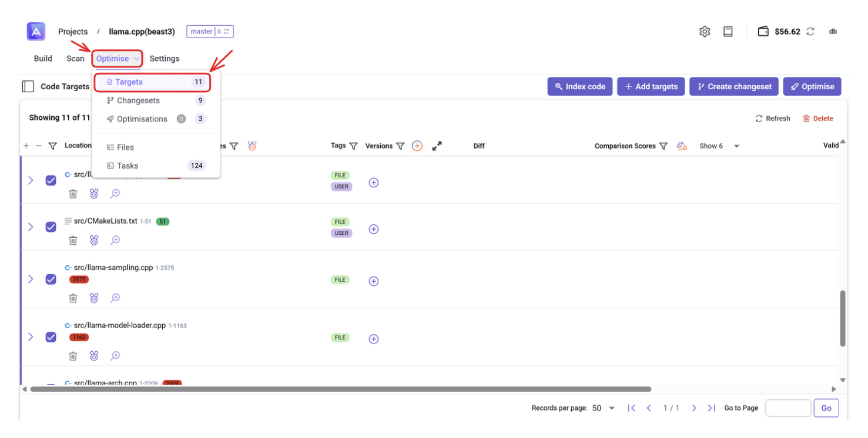Click the Index code button

click(580, 86)
